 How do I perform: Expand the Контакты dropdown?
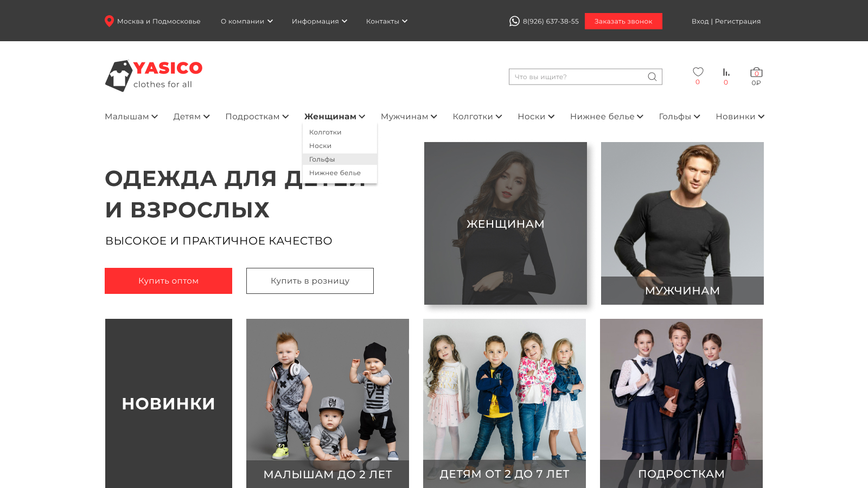(x=387, y=21)
